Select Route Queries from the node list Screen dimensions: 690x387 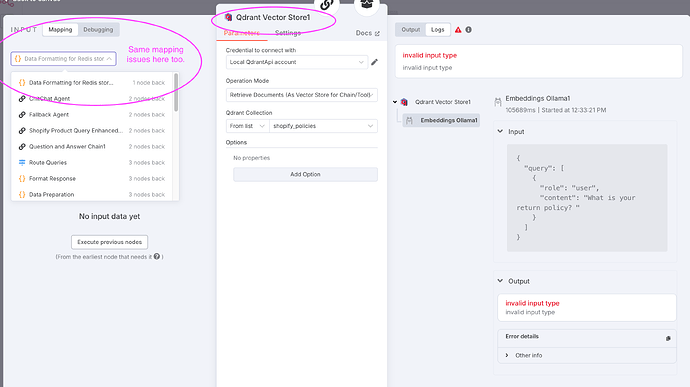pos(92,162)
